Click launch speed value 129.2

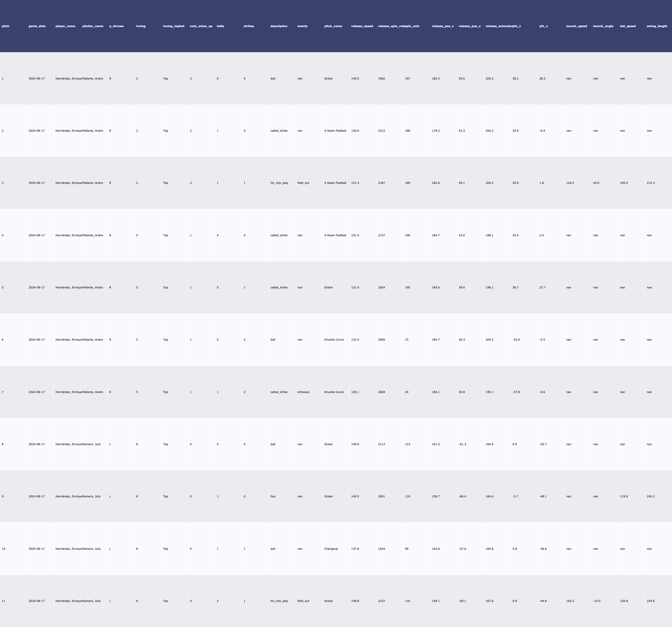coord(570,183)
